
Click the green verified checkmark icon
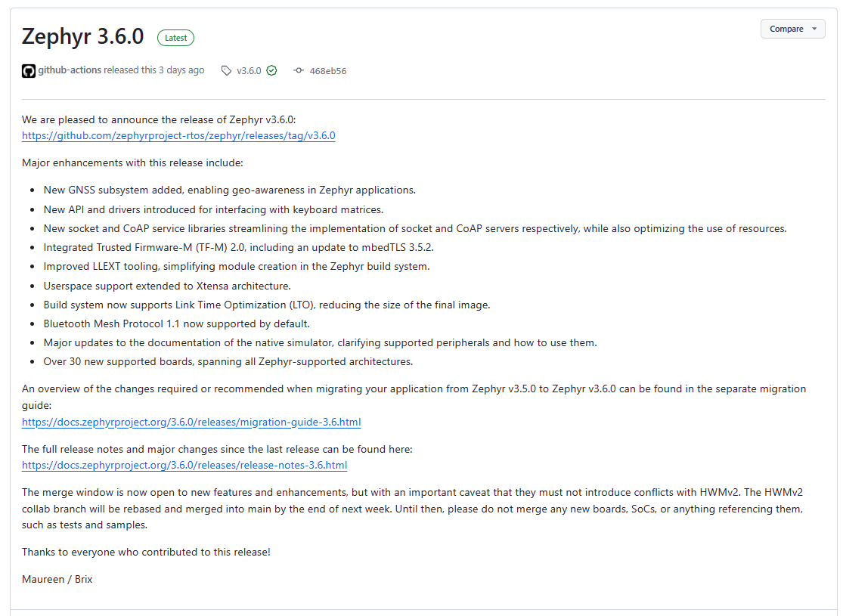271,70
